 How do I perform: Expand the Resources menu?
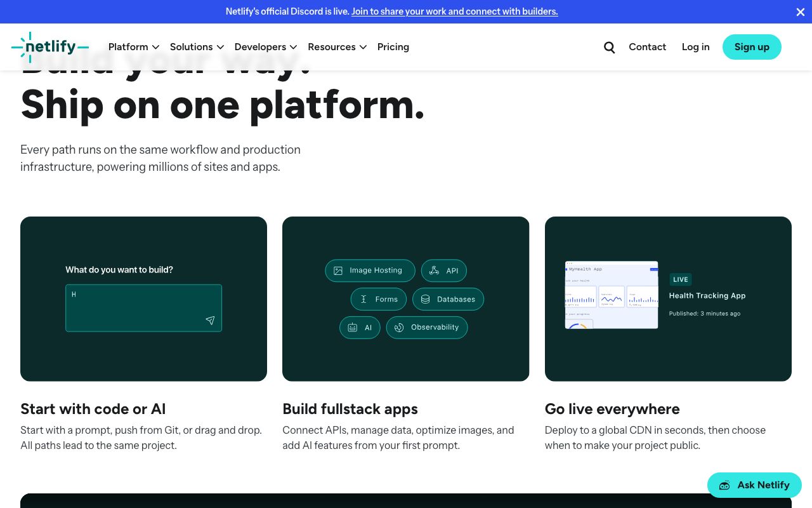pyautogui.click(x=337, y=47)
